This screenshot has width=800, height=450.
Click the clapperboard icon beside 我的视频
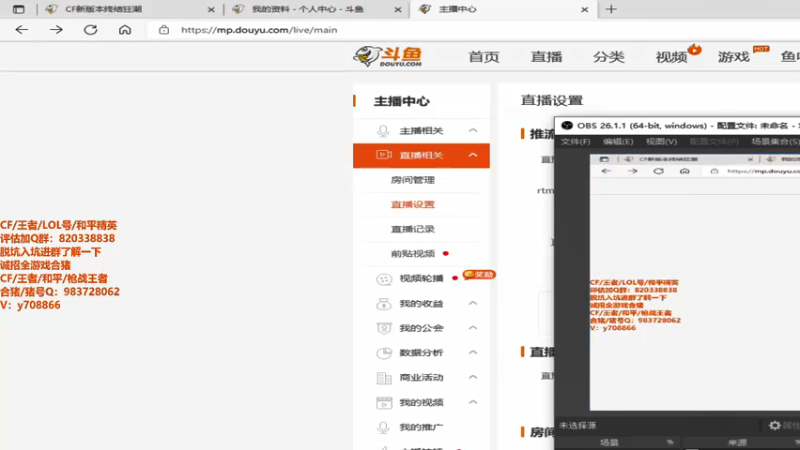[384, 403]
